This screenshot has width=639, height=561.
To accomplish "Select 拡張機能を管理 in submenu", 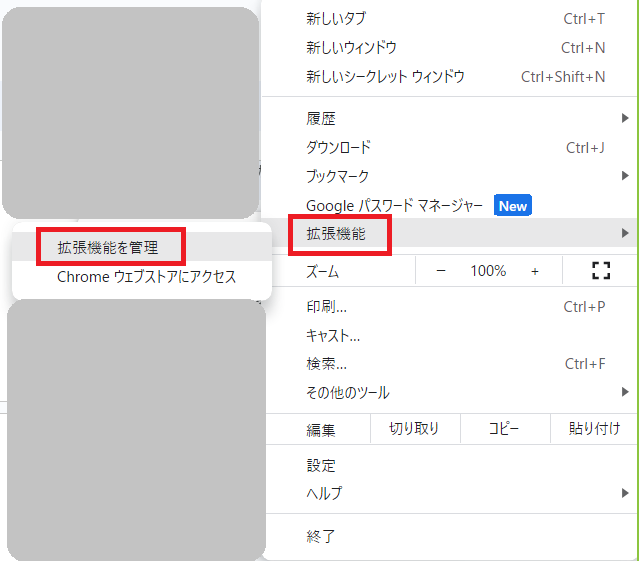I will [x=142, y=247].
